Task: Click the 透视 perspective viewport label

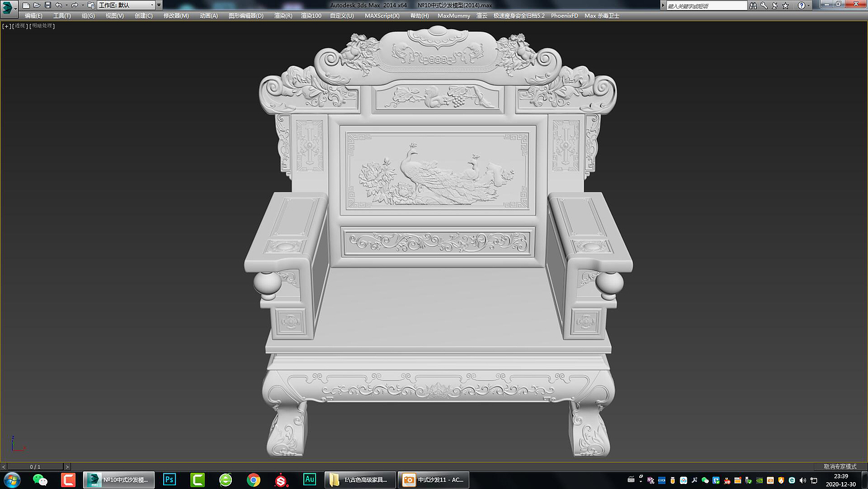Action: (x=20, y=26)
